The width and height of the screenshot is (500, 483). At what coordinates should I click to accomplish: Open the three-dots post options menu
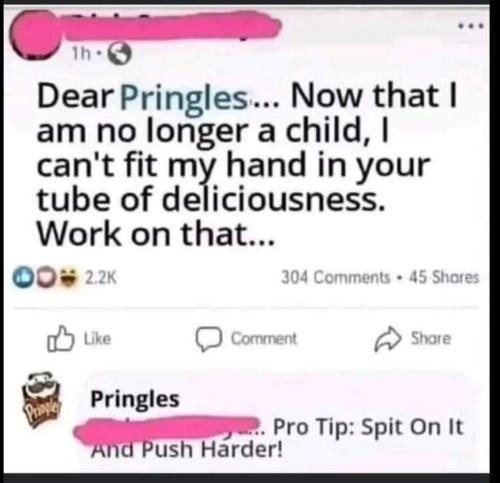(x=471, y=25)
